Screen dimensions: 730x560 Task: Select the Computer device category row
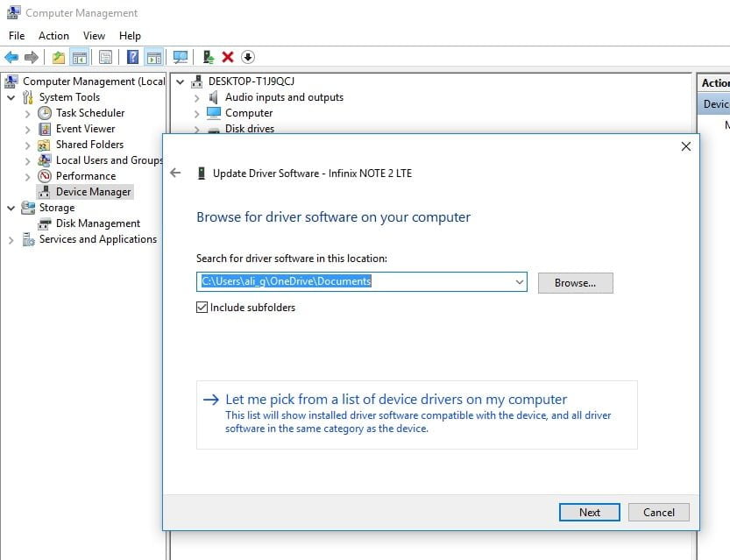[x=249, y=113]
